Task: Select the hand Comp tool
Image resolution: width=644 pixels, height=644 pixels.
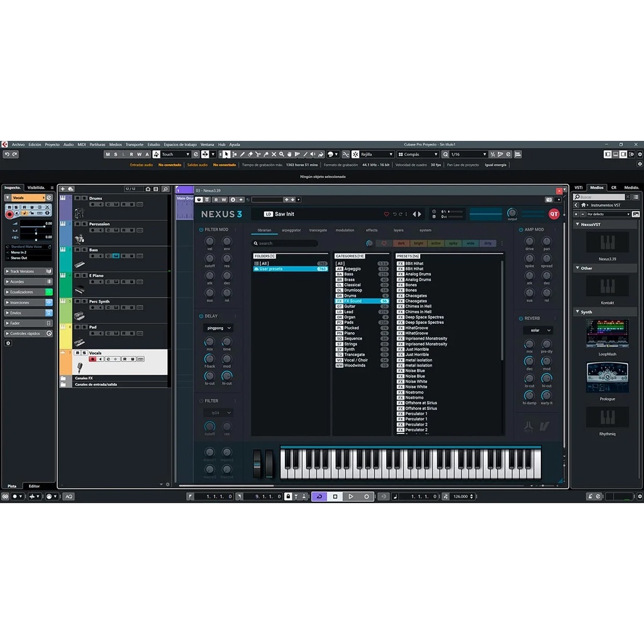Action: click(x=289, y=155)
